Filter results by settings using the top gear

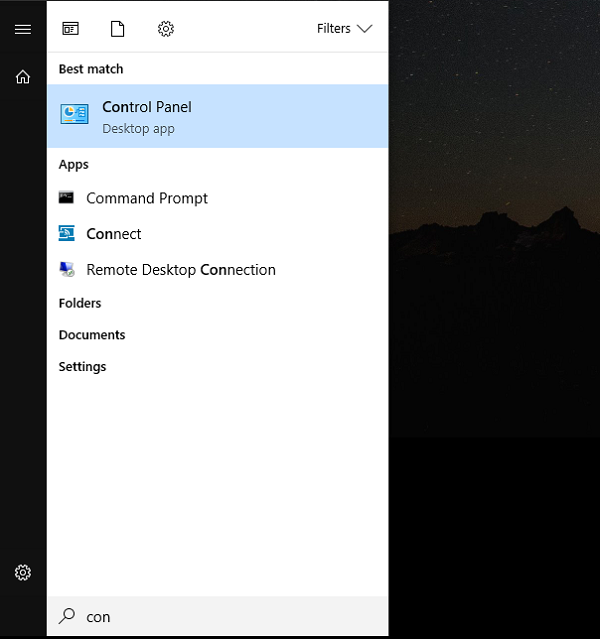coord(166,29)
